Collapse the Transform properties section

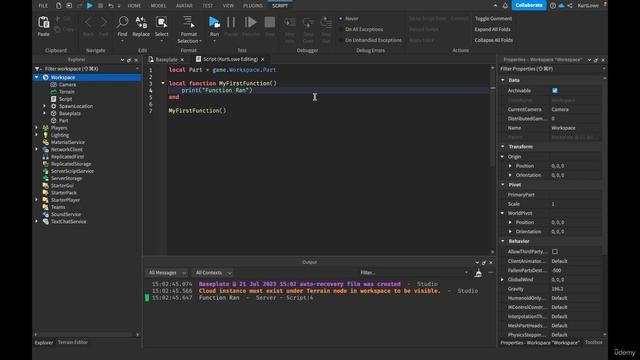tap(503, 147)
